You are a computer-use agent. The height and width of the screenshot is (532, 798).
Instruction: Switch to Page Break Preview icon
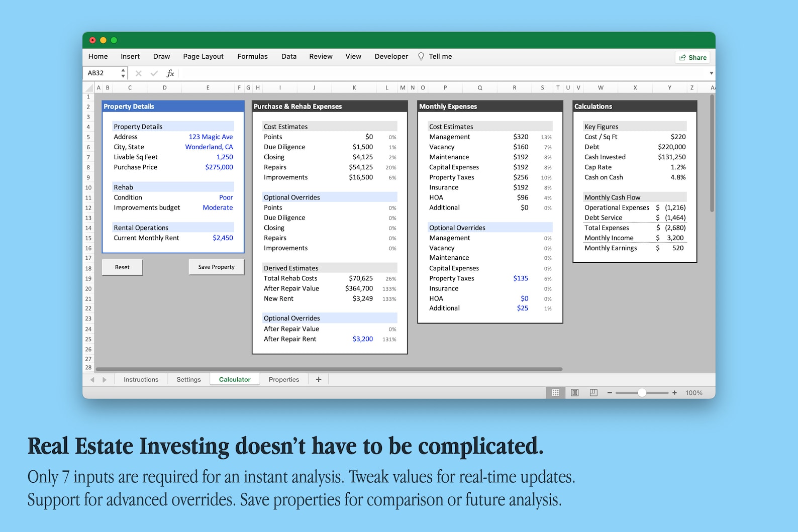(593, 393)
